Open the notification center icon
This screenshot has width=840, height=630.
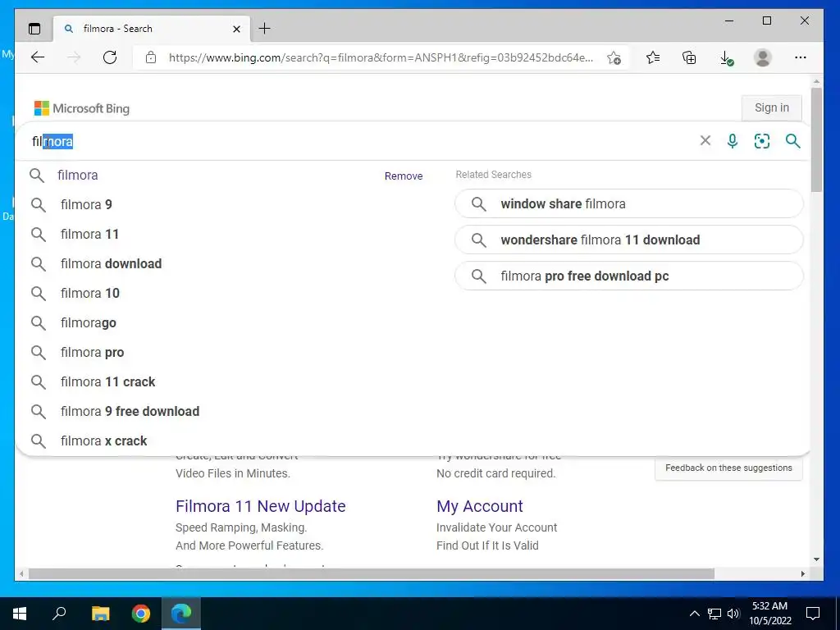point(813,614)
